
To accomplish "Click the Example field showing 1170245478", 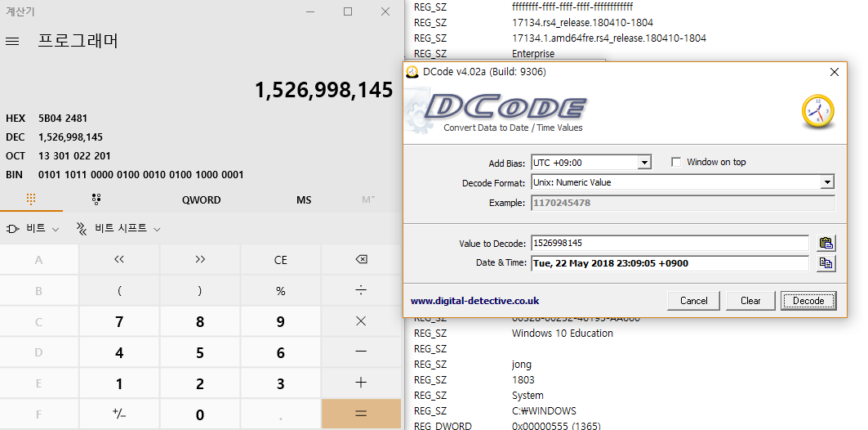I will pos(683,203).
